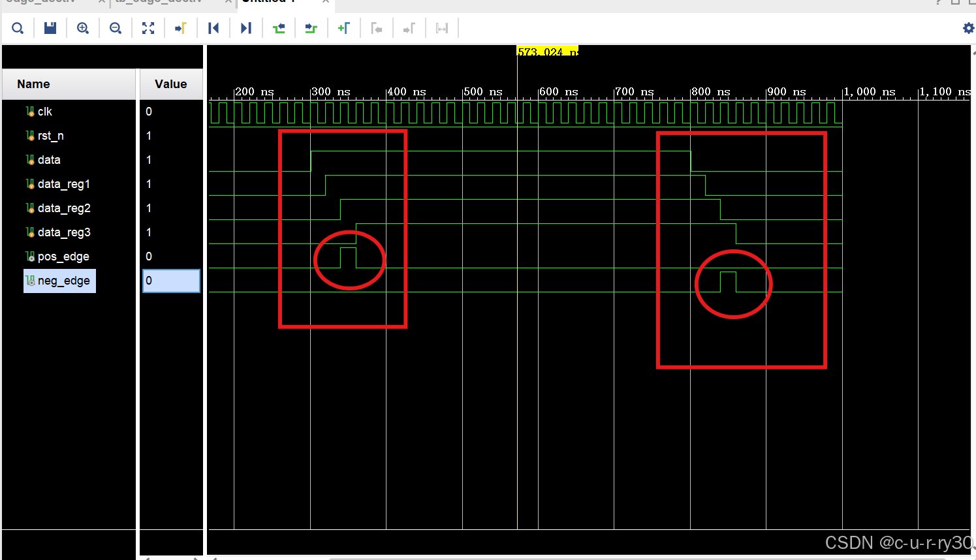Click the value cell of data
The height and width of the screenshot is (560, 976).
click(171, 160)
